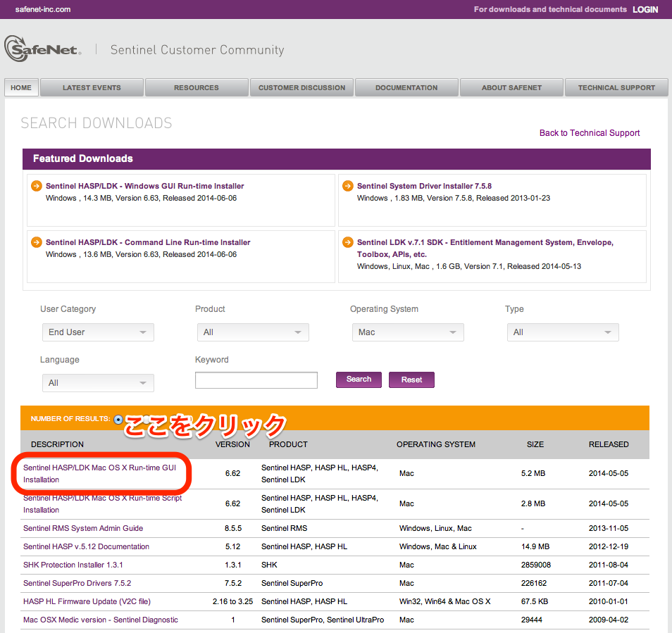Screen dimensions: 672x633
Task: Click the LOGIN link in the header
Action: (645, 9)
